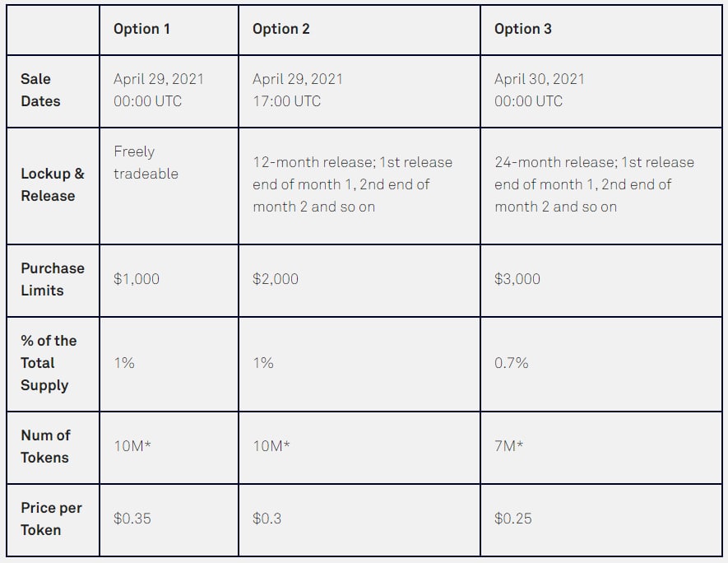Click the Lockup & Release row label
Screen dimensions: 728x563
pos(53,184)
